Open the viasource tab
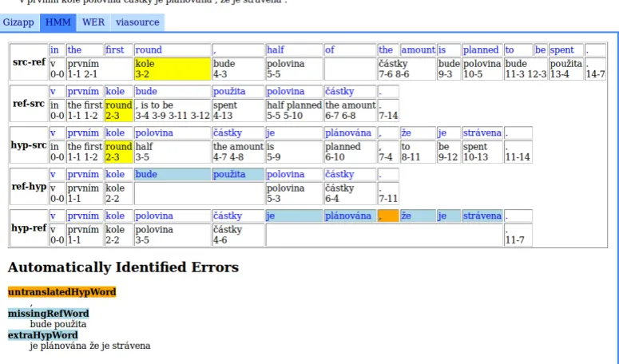The image size is (619, 364). [137, 22]
